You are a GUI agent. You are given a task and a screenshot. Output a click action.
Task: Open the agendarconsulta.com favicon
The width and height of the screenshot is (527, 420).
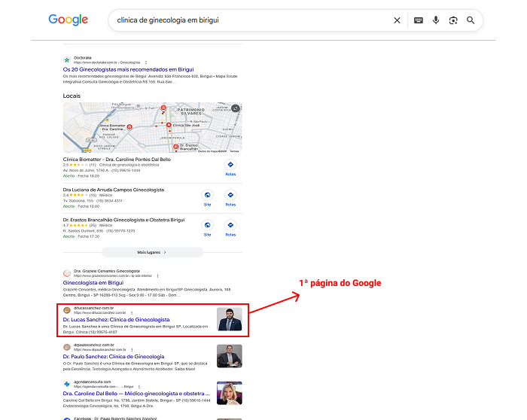(x=67, y=384)
